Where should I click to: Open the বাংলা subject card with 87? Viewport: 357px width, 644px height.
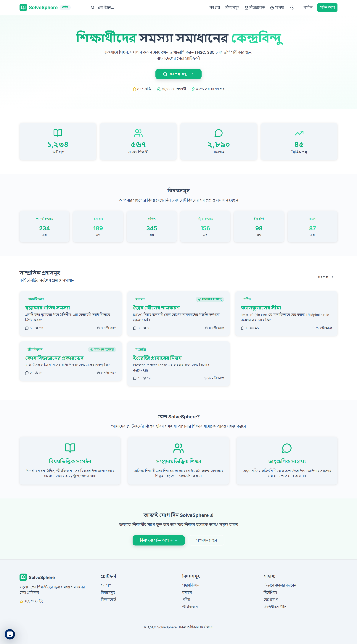pos(313,227)
